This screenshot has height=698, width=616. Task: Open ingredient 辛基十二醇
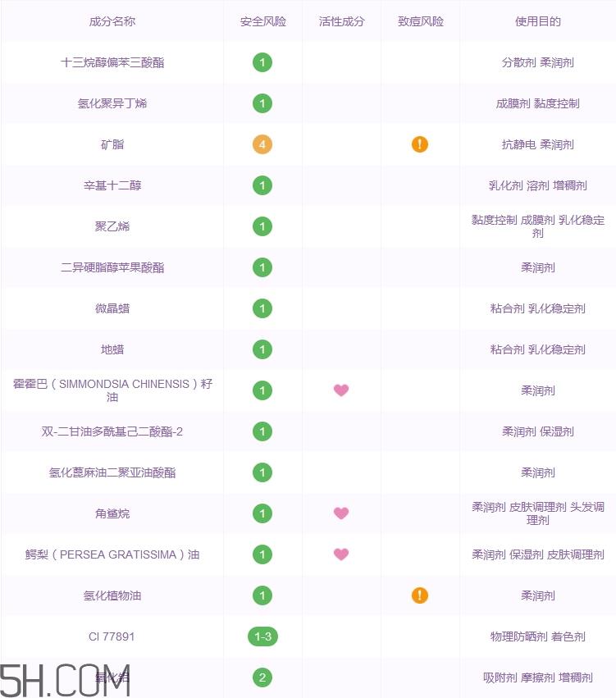(x=112, y=185)
